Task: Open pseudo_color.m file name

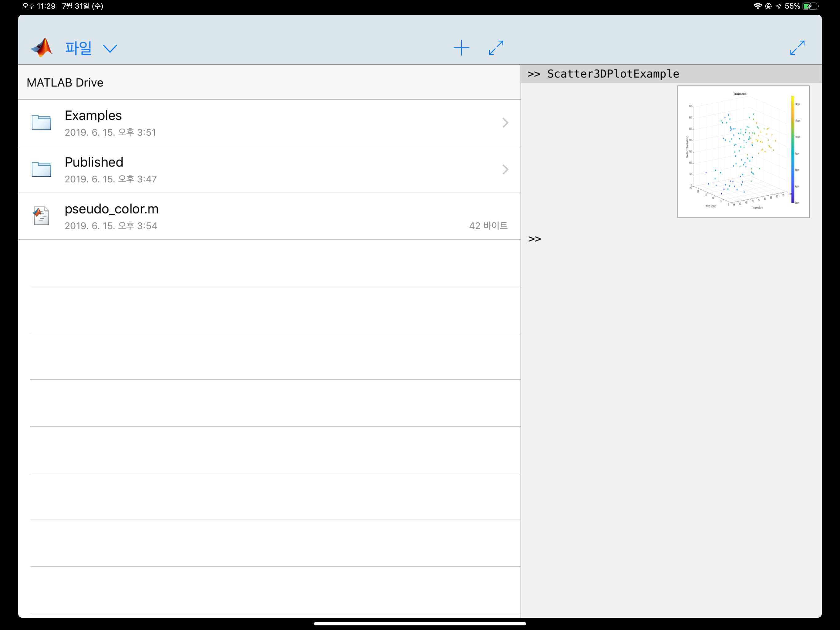Action: [x=112, y=209]
